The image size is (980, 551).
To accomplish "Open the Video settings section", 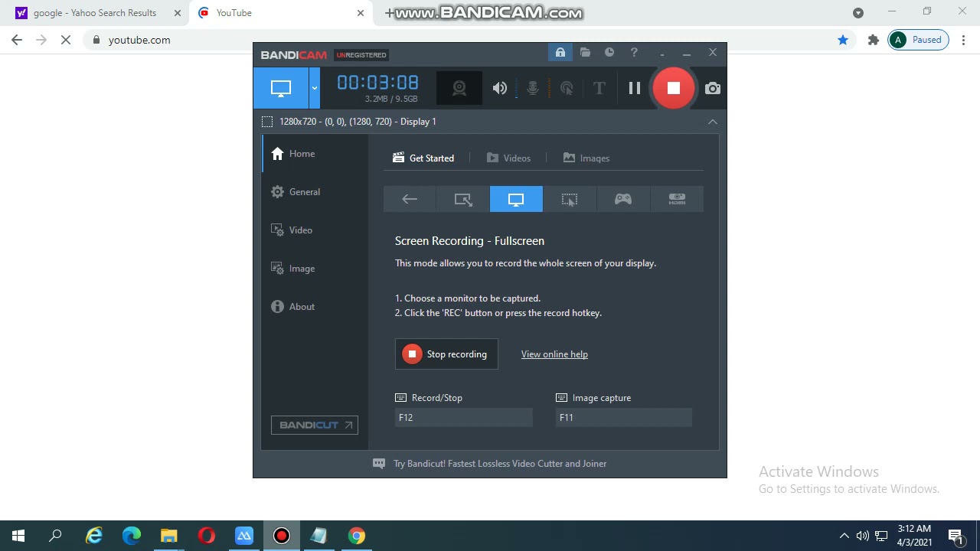I will click(x=315, y=230).
